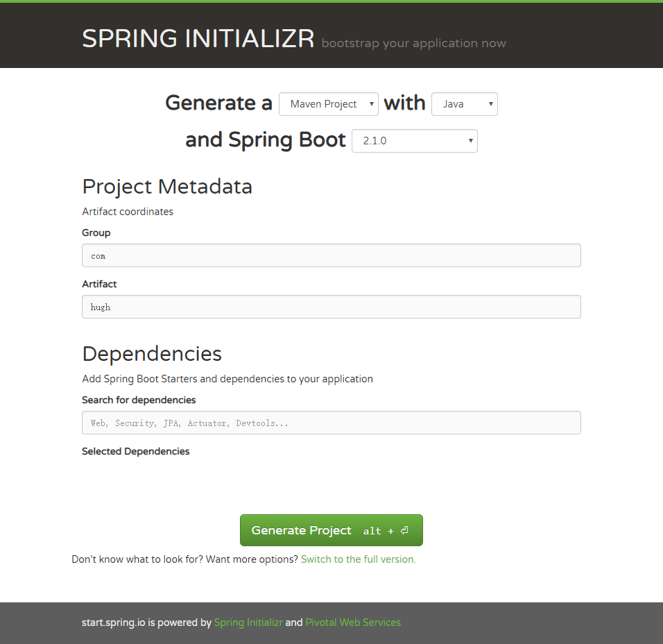Image resolution: width=663 pixels, height=644 pixels.
Task: Follow the Switch to the full version link
Action: (358, 559)
